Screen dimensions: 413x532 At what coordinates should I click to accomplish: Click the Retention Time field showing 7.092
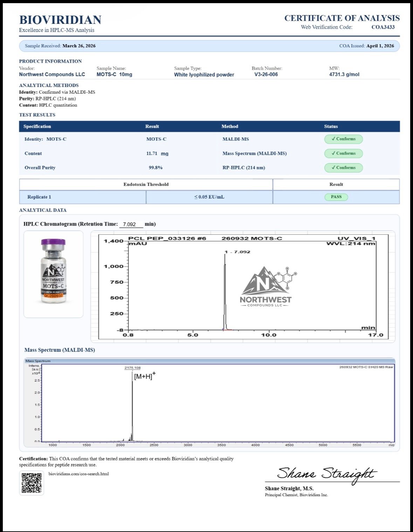tap(131, 224)
